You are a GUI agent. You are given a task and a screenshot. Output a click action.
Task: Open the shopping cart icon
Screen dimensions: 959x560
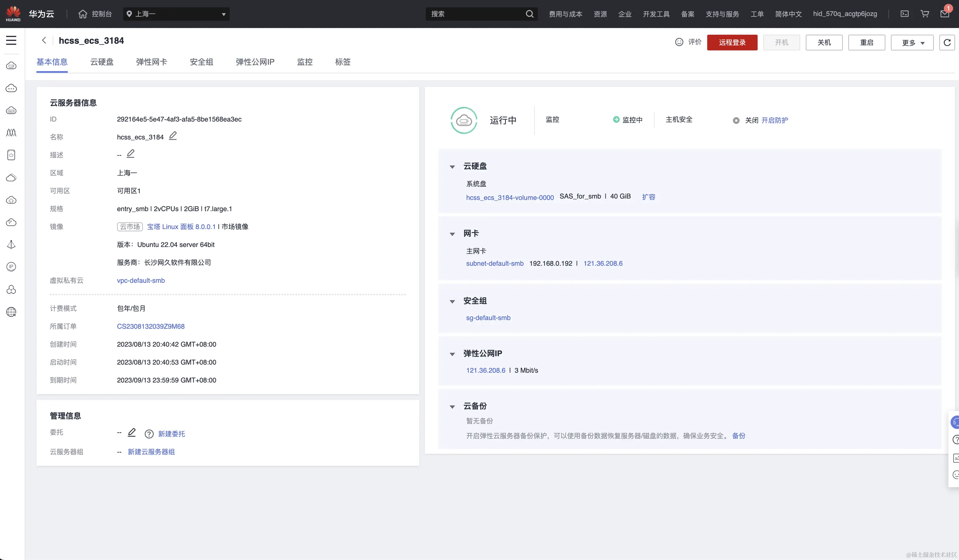[925, 14]
